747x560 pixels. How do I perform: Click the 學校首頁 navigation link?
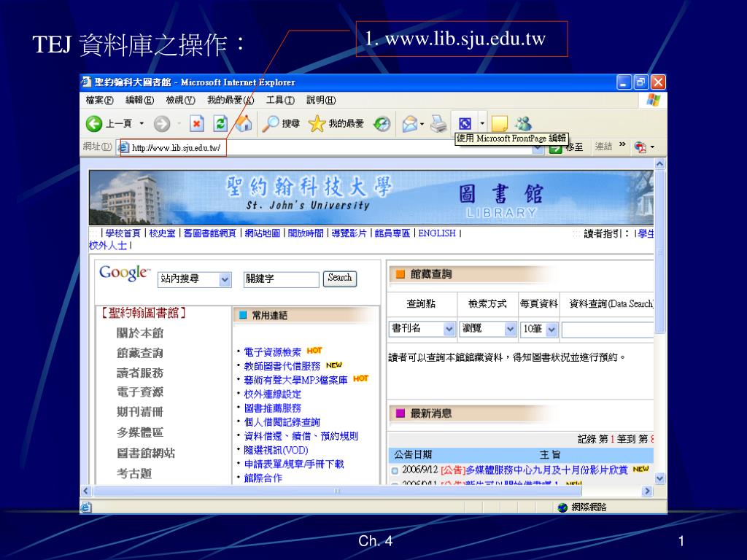[x=123, y=233]
